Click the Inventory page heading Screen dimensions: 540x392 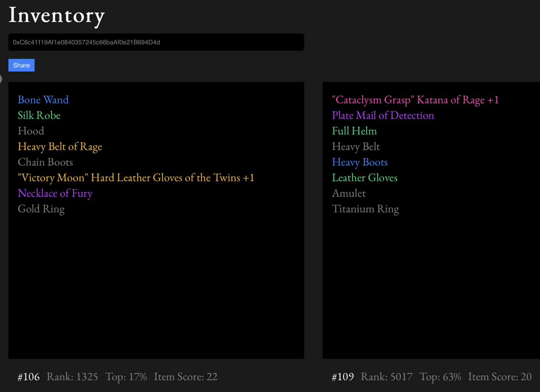click(x=57, y=16)
